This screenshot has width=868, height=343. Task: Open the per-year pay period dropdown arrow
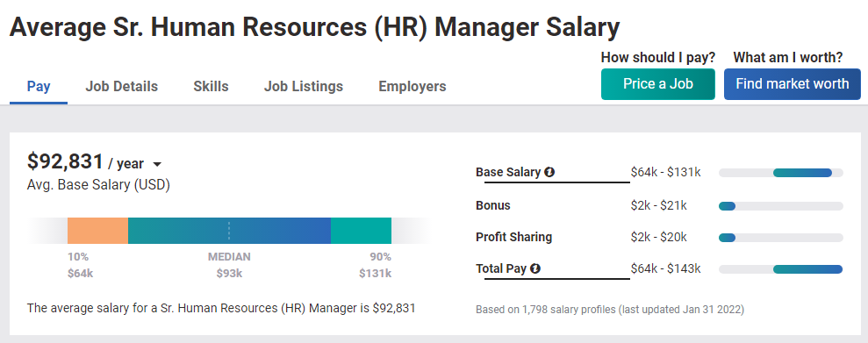156,164
